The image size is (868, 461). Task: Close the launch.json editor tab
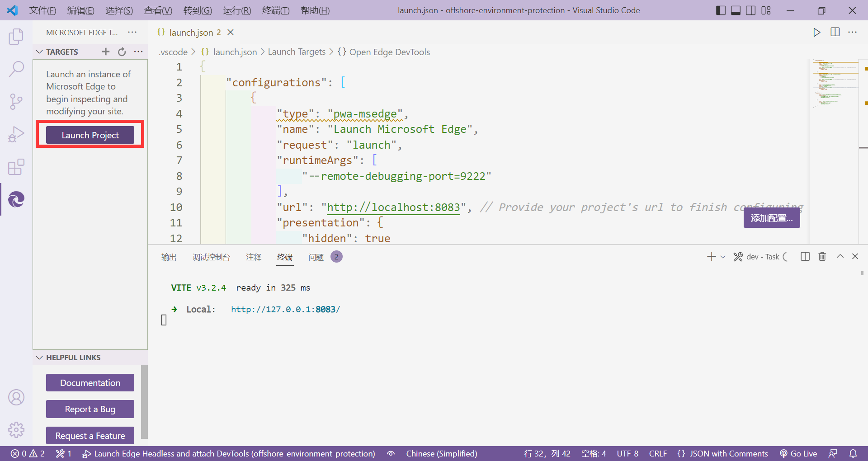click(x=231, y=32)
